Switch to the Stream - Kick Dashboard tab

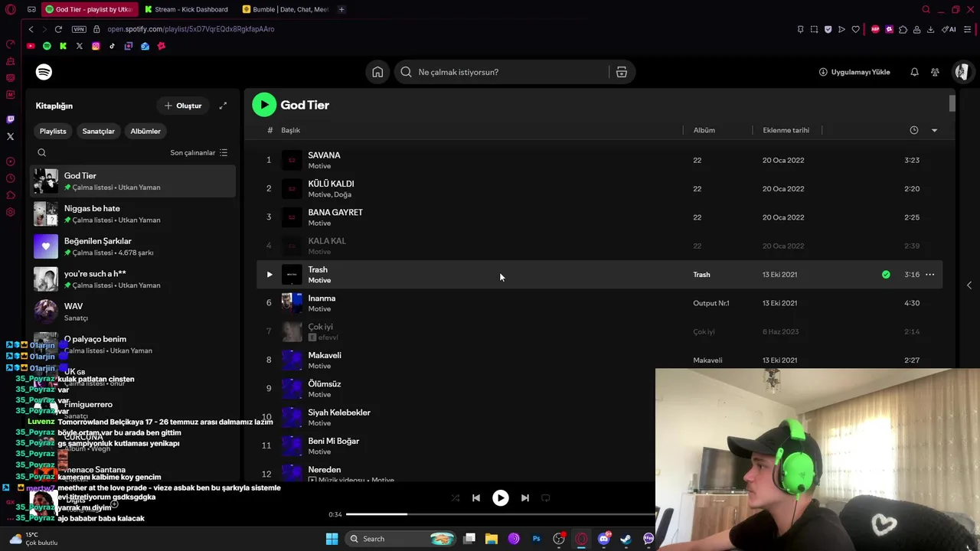click(x=186, y=9)
